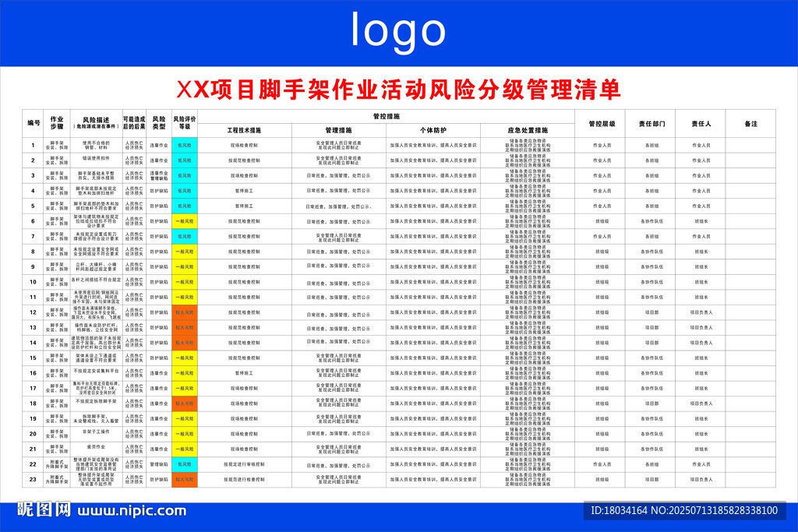Click the logo in the blue header banner

coord(399,29)
